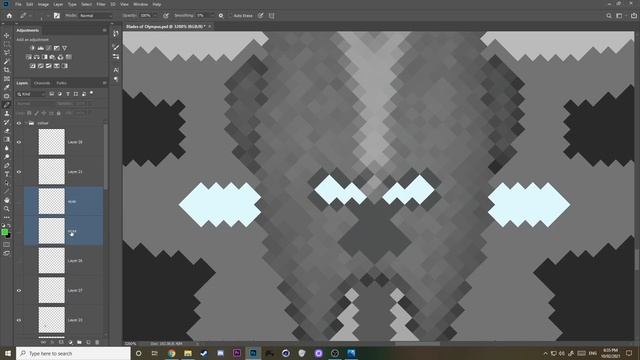Screen dimensions: 640x360
Task: Open the painting Mode dropdown
Action: pyautogui.click(x=96, y=16)
